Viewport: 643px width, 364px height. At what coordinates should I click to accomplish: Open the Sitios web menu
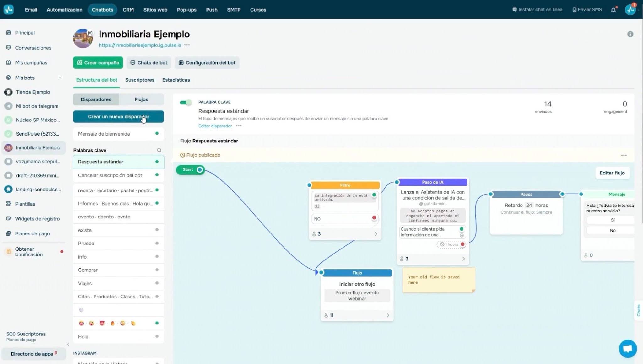click(155, 10)
